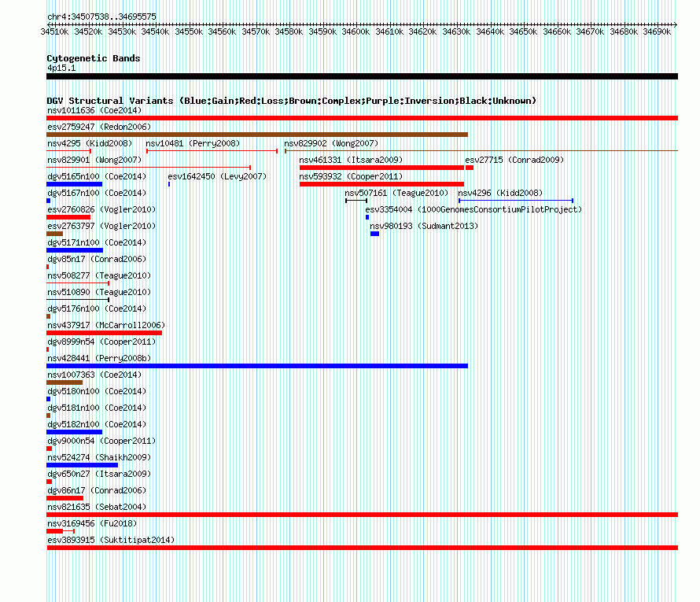The image size is (700, 602).
Task: Open esv3354004 (1000GenomesConsortiumPilotProject) label
Action: [473, 209]
